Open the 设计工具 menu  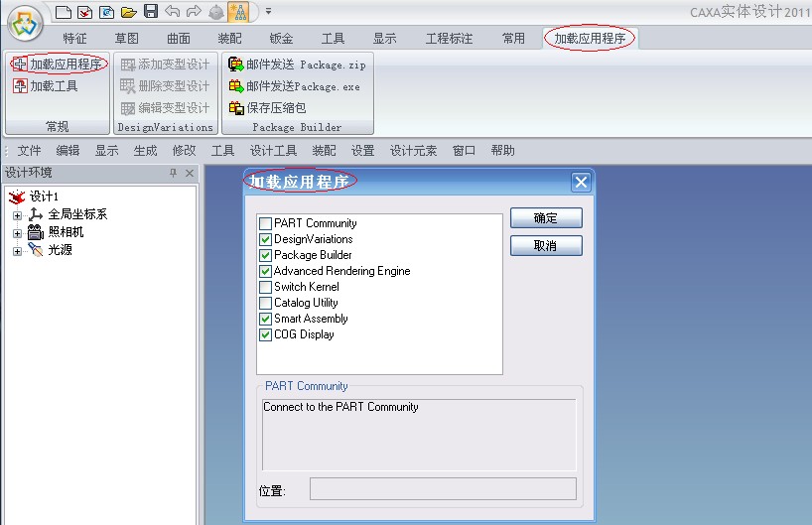273,151
